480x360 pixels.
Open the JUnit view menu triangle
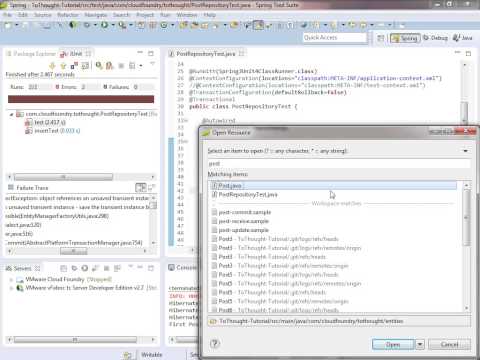pyautogui.click(x=152, y=63)
